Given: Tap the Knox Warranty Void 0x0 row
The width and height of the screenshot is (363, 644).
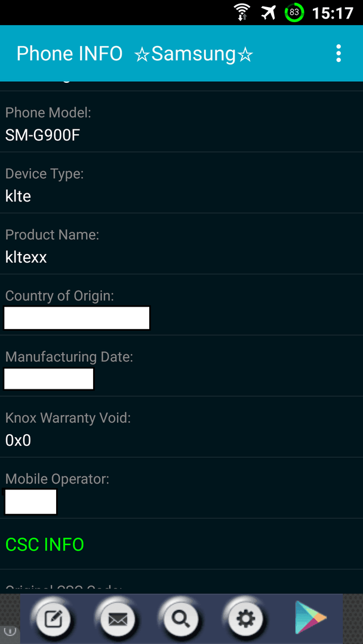Looking at the screenshot, I should (181, 427).
